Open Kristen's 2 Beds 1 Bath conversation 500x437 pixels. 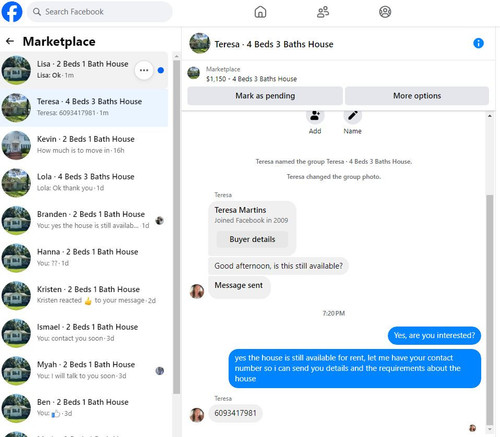coord(84,296)
